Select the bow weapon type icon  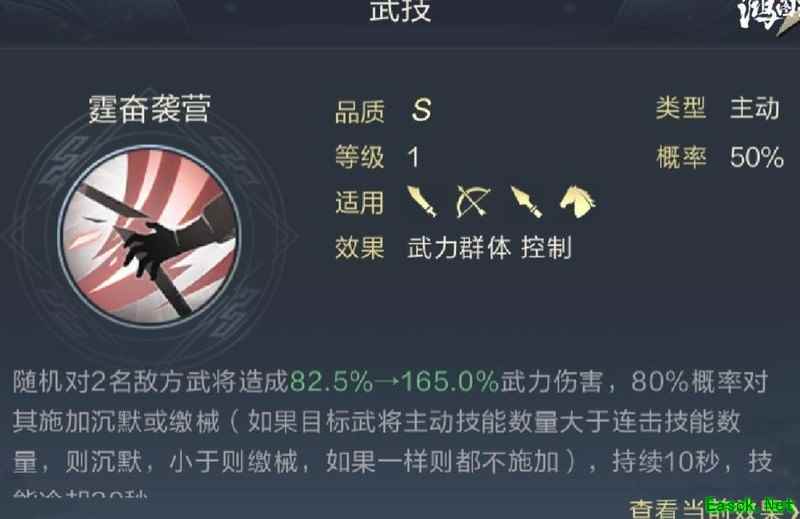coord(473,202)
